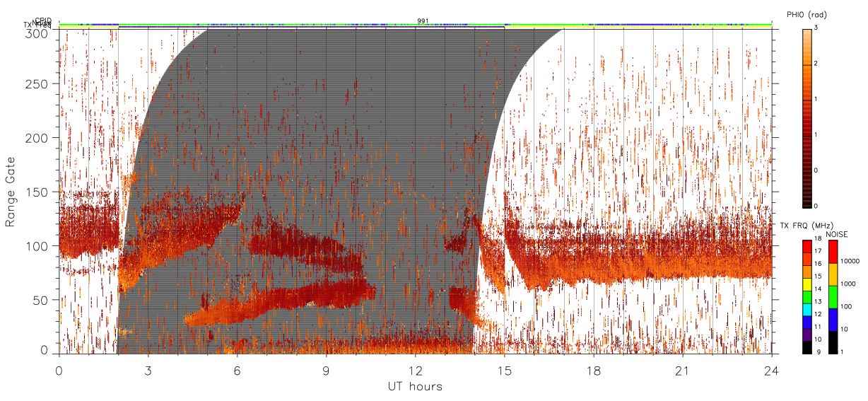This screenshot has height=401, width=868.
Task: Click the '21' tick on the UT hours axis
Action: [x=683, y=370]
